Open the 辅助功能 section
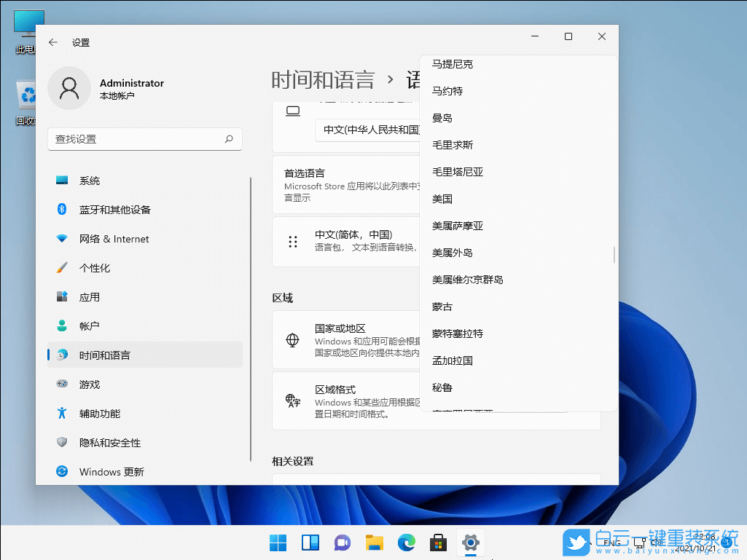Image resolution: width=747 pixels, height=560 pixels. pos(62,414)
